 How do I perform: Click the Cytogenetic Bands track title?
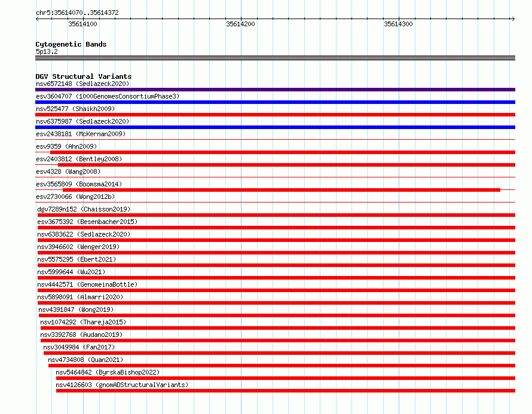tap(71, 44)
